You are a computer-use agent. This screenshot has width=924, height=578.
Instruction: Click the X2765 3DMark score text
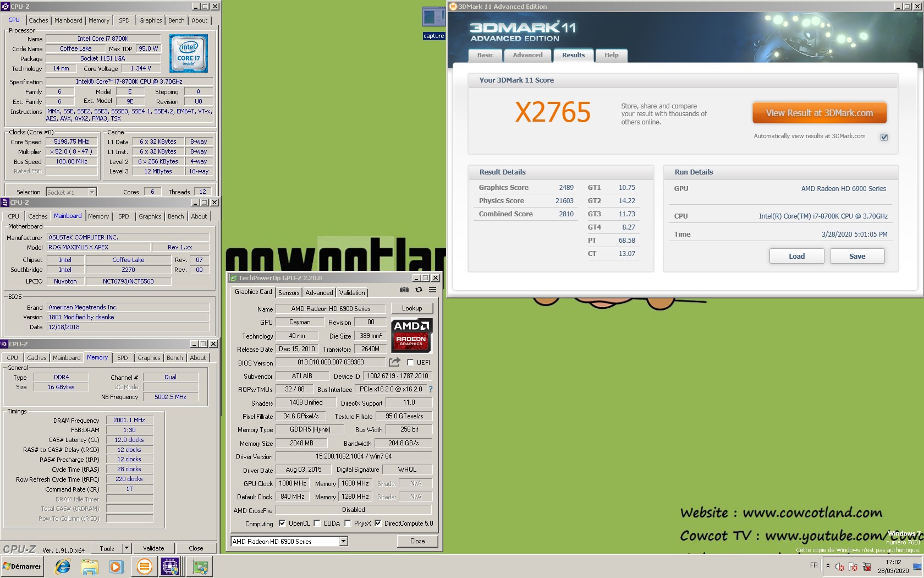click(553, 112)
